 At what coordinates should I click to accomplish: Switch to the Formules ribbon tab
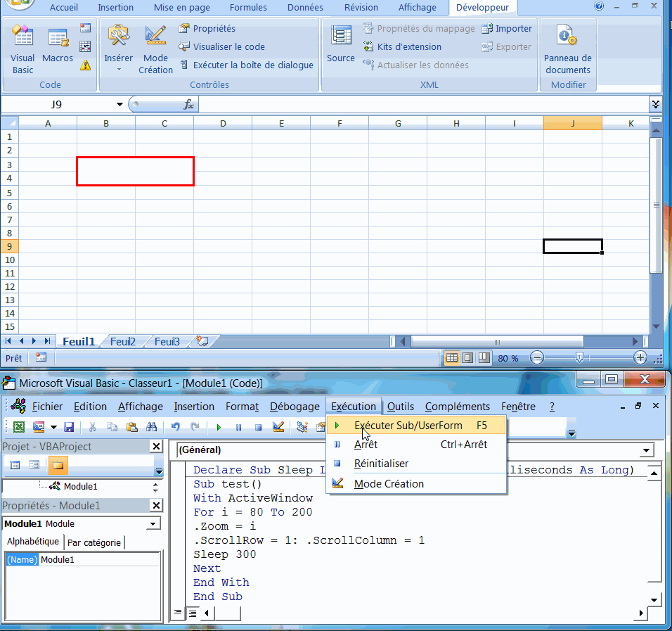[x=248, y=7]
